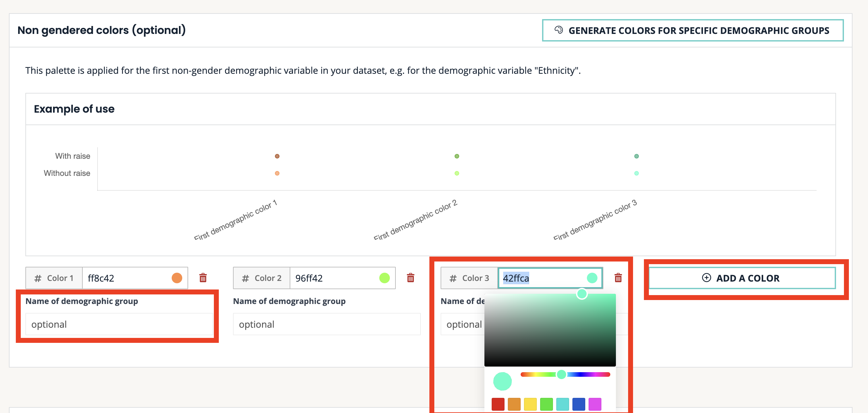
Task: Delete Color 2 with trash icon
Action: (410, 278)
